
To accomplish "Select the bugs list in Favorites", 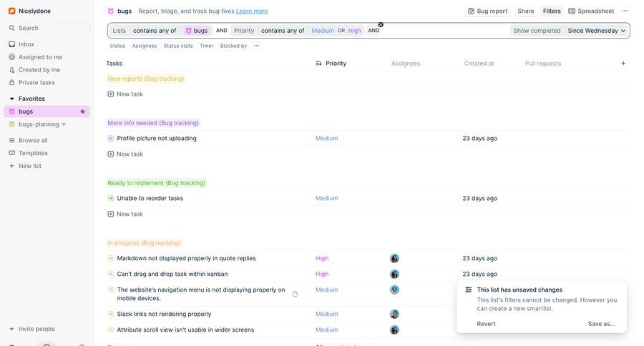I will pos(47,112).
